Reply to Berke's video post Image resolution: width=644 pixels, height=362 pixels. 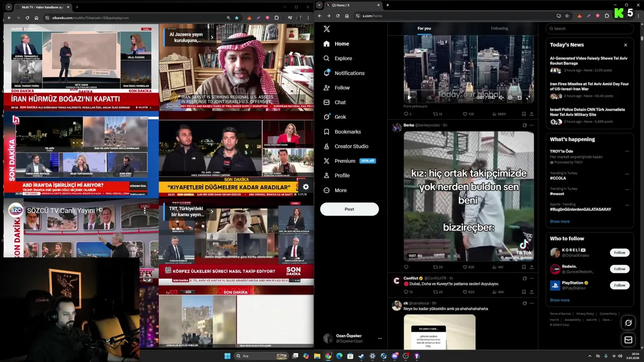[x=406, y=267]
